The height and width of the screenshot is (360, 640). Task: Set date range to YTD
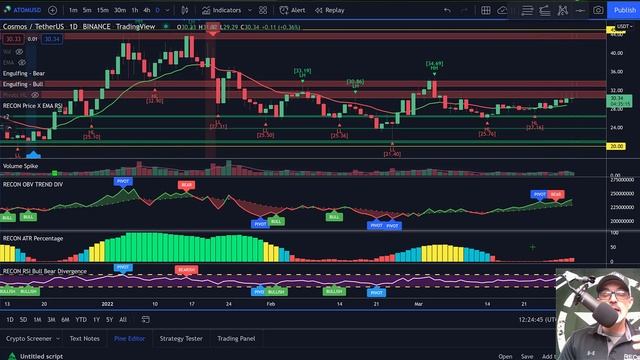pos(81,320)
